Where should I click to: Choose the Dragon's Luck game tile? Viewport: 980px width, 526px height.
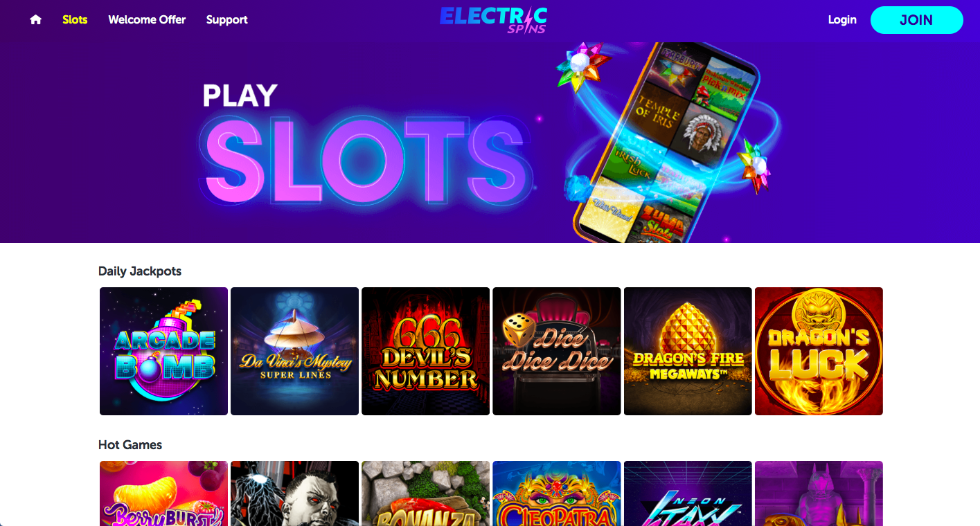pos(819,352)
